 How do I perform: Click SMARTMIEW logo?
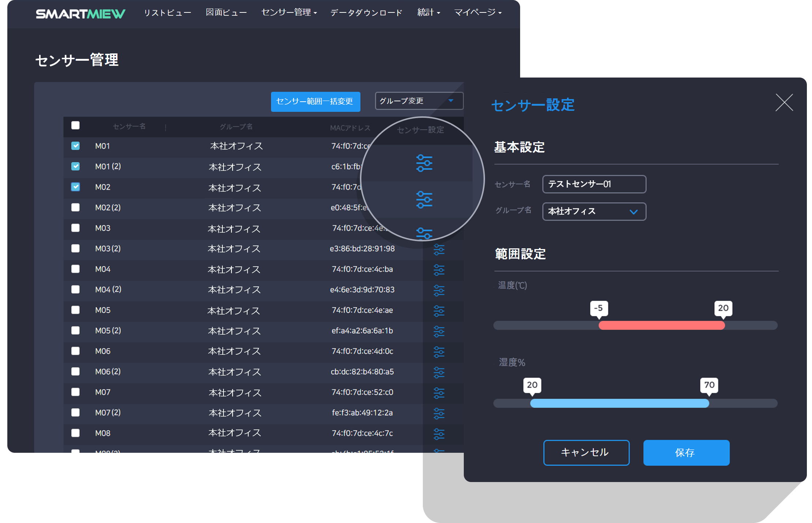[80, 14]
